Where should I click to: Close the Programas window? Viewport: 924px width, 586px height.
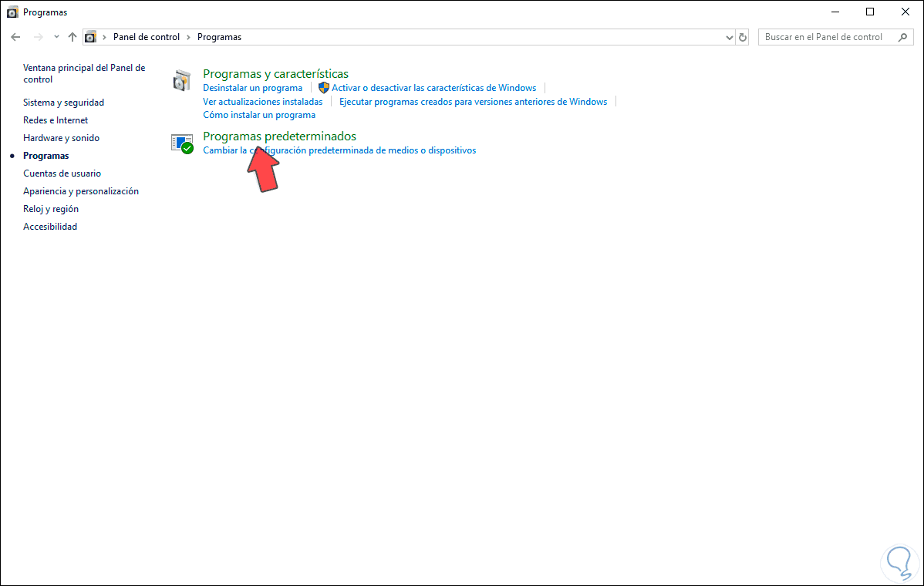coord(905,12)
